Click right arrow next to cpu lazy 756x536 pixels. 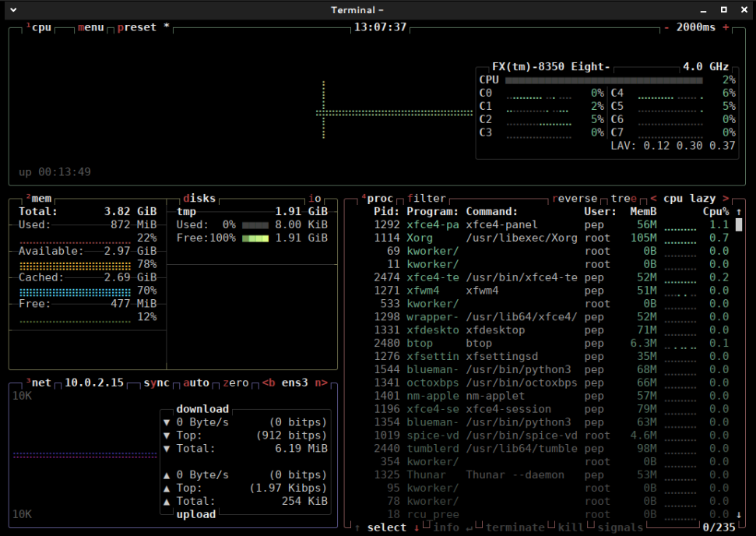726,199
